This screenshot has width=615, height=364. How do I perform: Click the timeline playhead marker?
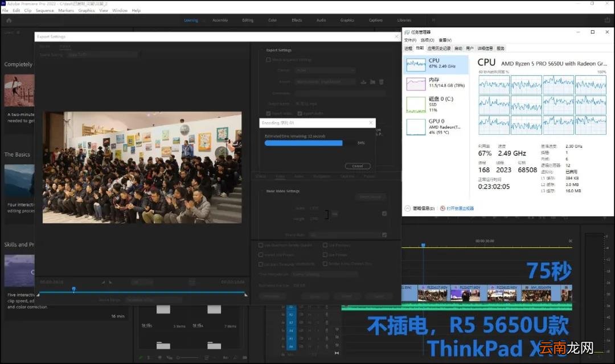coord(423,245)
